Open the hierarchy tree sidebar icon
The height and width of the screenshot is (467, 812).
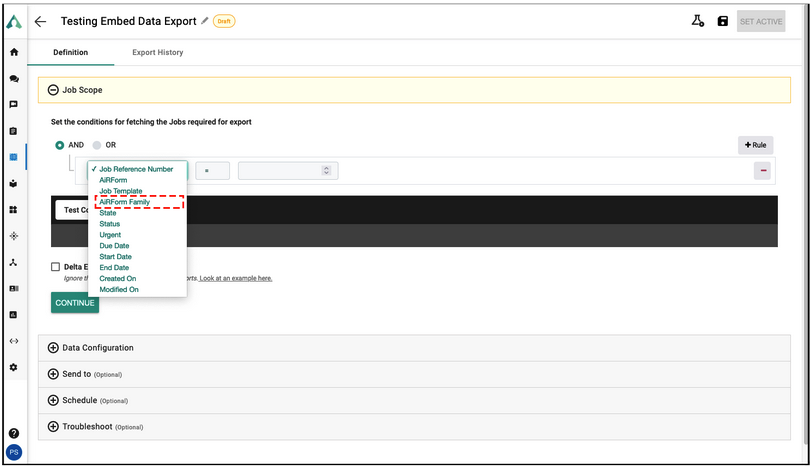13,262
